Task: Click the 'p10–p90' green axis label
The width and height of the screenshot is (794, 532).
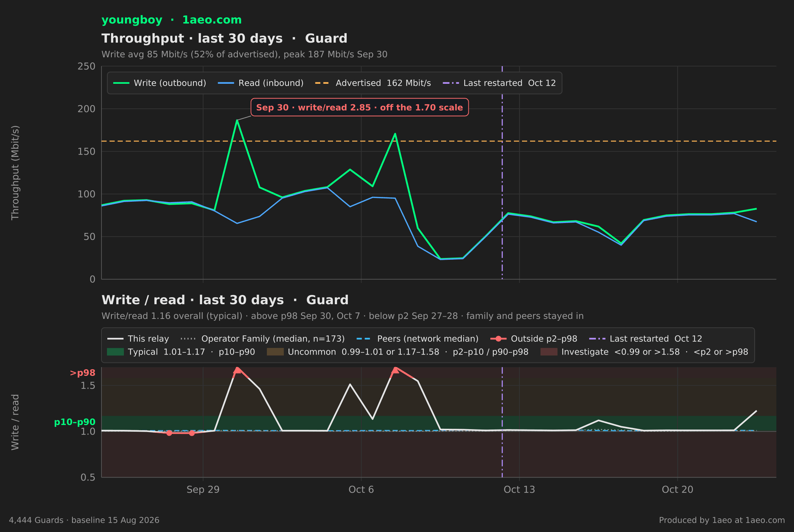Action: tap(75, 422)
